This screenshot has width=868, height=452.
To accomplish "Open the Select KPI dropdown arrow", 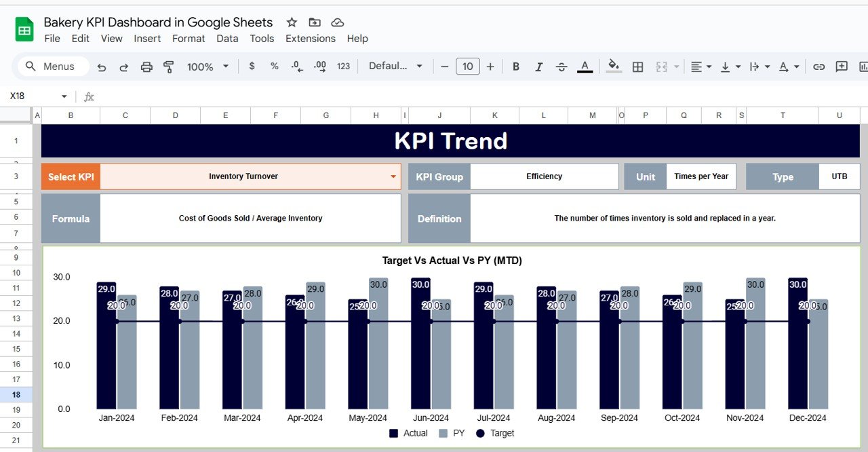I will (393, 176).
